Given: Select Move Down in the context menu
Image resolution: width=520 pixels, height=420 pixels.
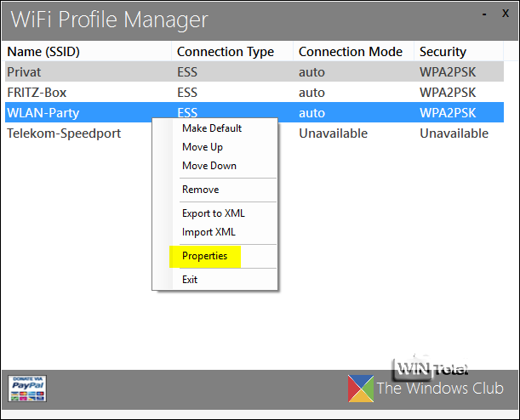Looking at the screenshot, I should pos(209,166).
